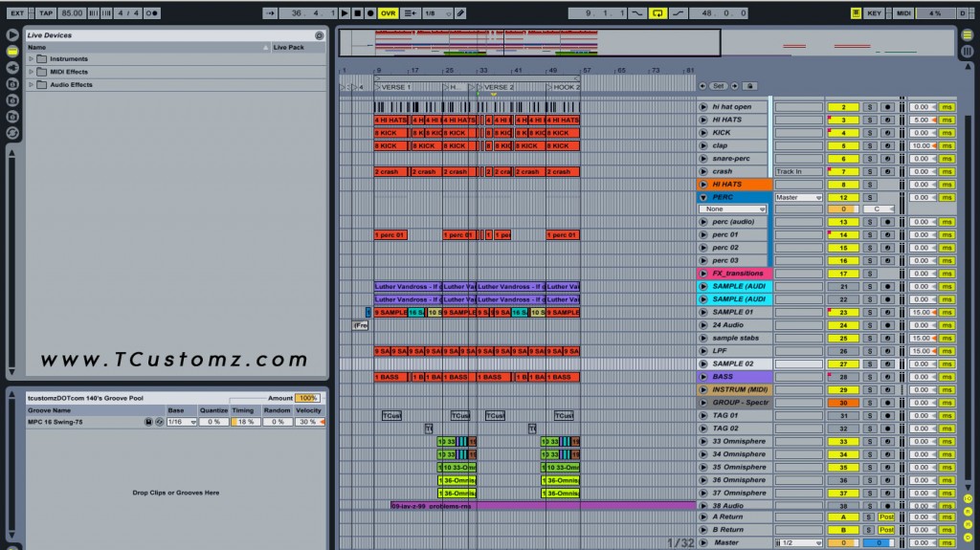The height and width of the screenshot is (550, 980).
Task: Arm the hi hat open track
Action: tap(887, 107)
